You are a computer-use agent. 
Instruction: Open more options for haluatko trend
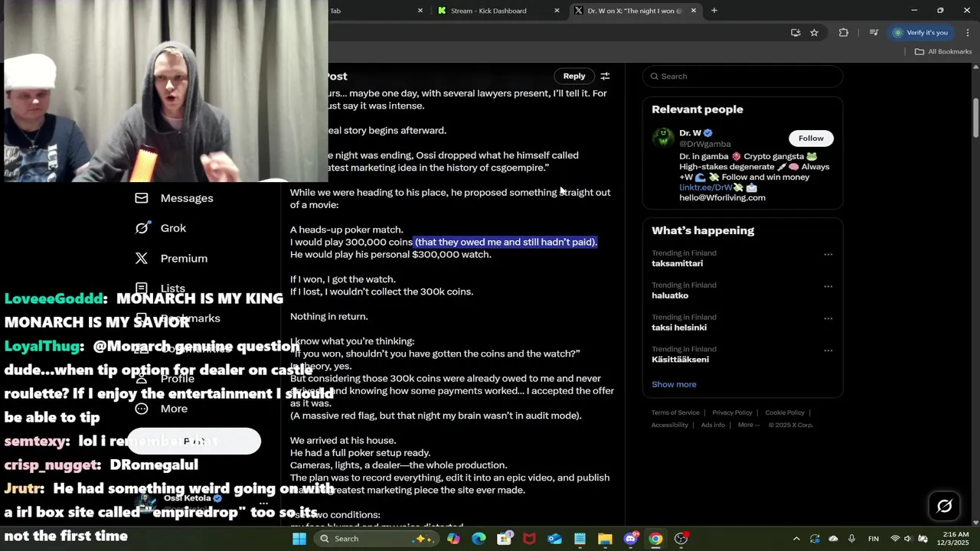pyautogui.click(x=828, y=286)
